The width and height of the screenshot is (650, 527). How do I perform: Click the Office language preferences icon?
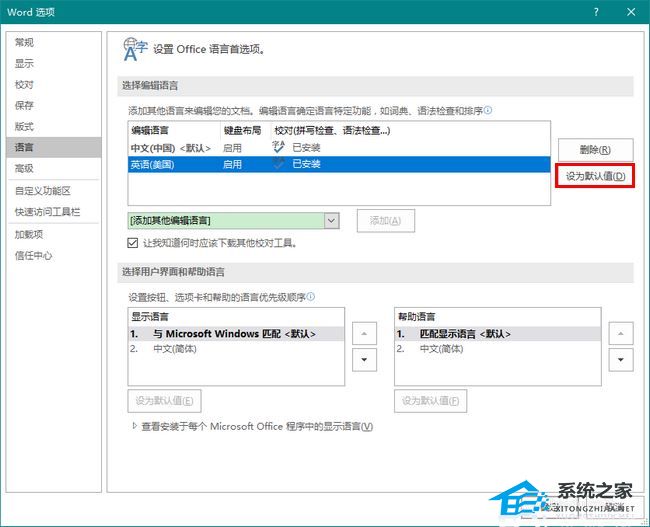click(x=135, y=49)
